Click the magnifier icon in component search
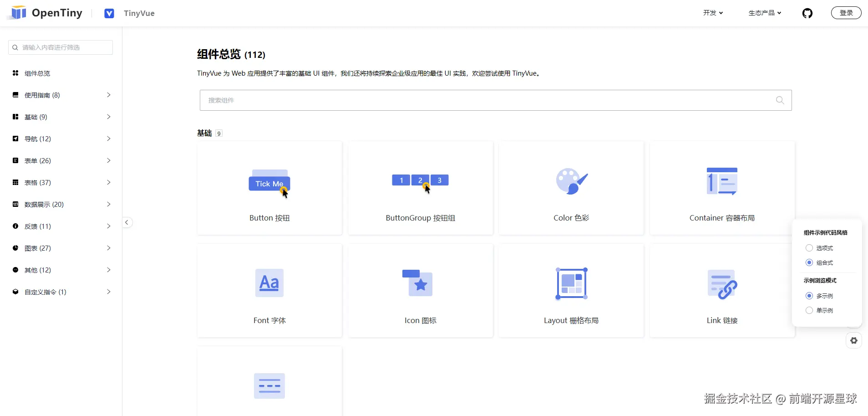868x416 pixels. tap(780, 100)
